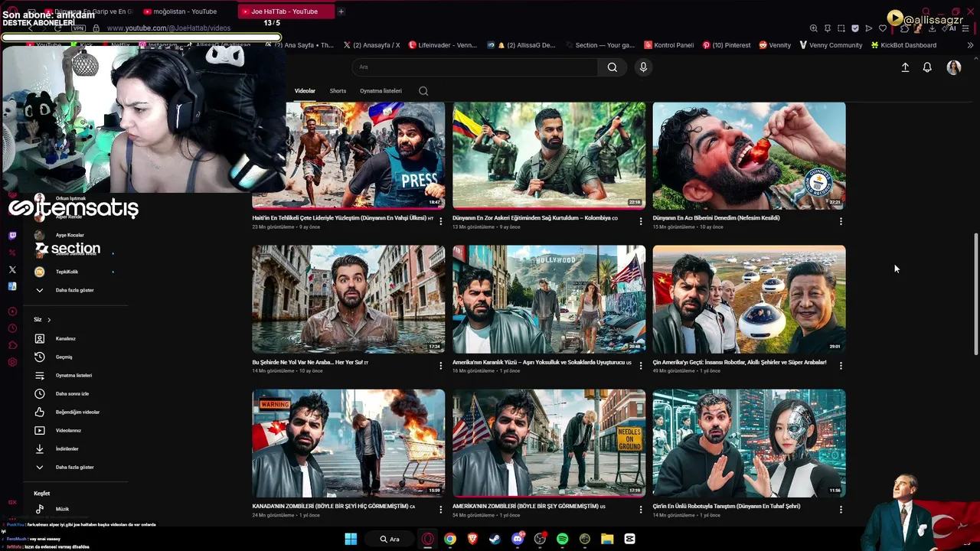Open options menu for the Kolombiya video
Image resolution: width=980 pixels, height=551 pixels.
pyautogui.click(x=641, y=221)
